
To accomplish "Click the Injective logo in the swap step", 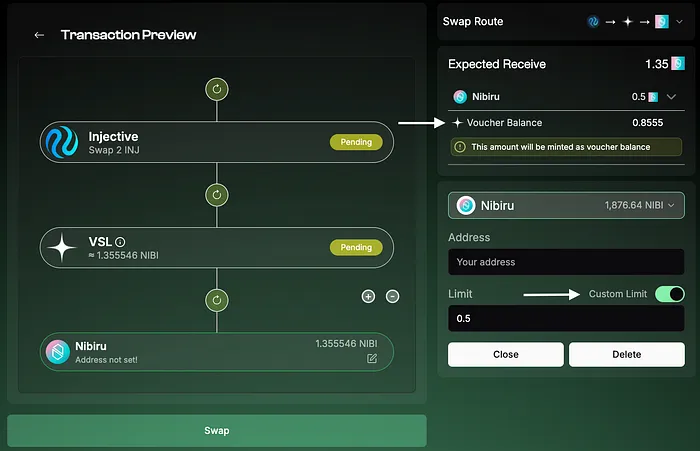I will 62,142.
